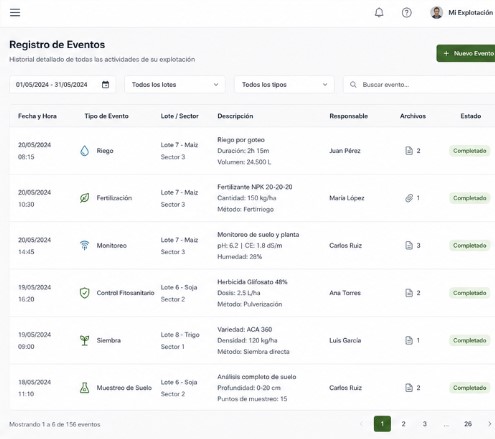Click the Buscar evento search field
This screenshot has height=439, width=495.
[419, 85]
